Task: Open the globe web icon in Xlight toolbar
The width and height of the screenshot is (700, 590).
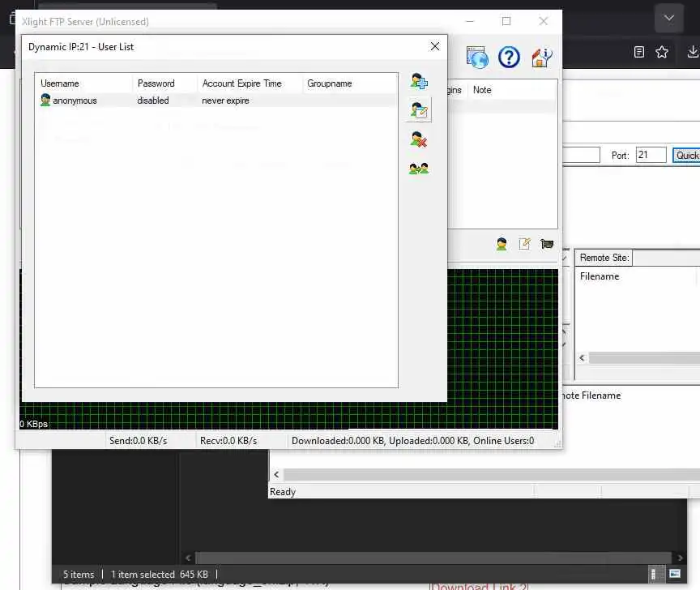Action: 476,58
